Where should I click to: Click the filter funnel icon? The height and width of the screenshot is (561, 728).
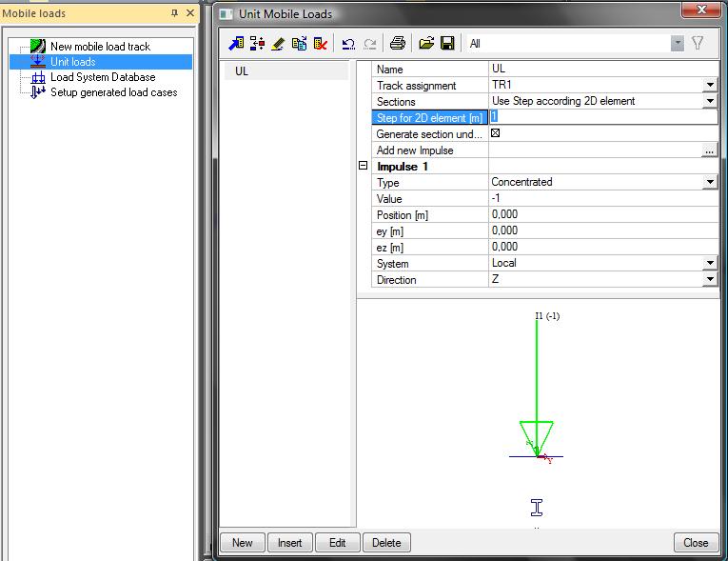[698, 44]
